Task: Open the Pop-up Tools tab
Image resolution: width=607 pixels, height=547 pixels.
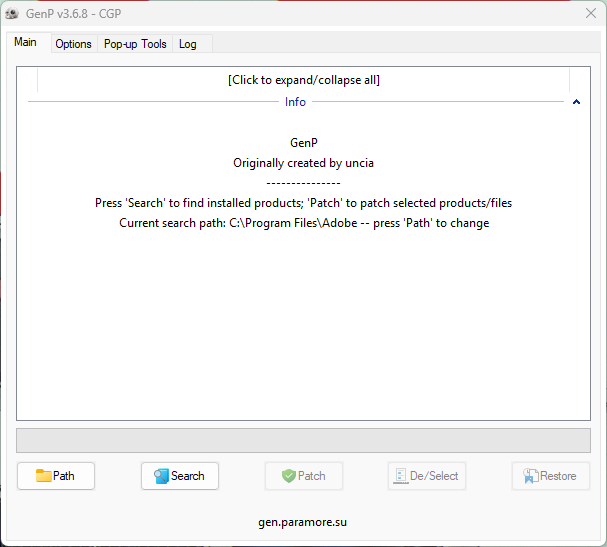Action: pyautogui.click(x=135, y=44)
